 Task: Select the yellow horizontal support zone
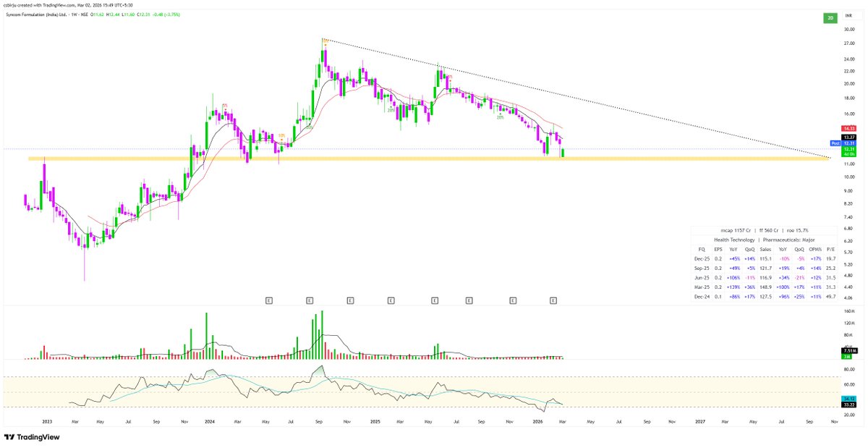pyautogui.click(x=427, y=158)
